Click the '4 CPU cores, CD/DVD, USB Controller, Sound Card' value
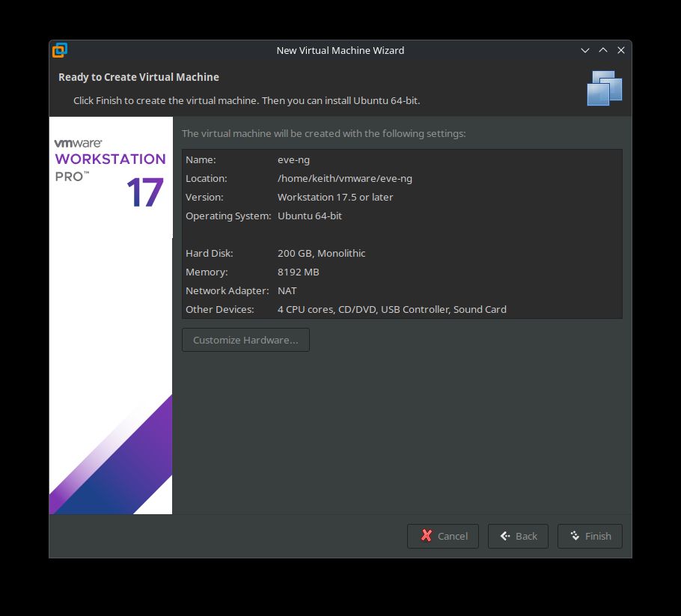This screenshot has width=681, height=616. (x=391, y=309)
